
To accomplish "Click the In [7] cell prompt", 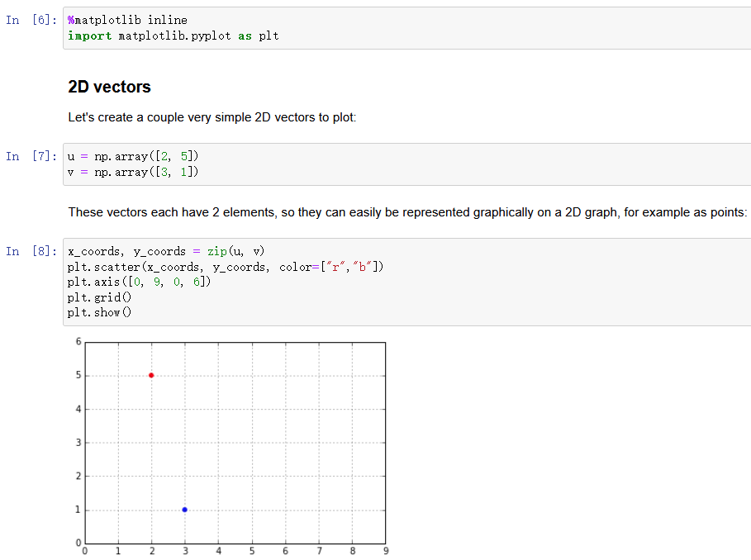I will click(x=31, y=156).
